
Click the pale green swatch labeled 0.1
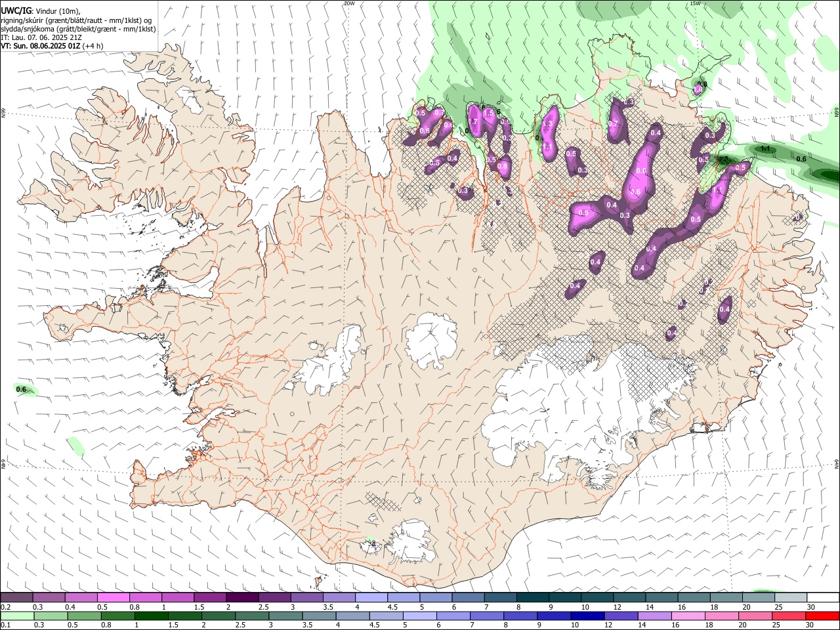16,616
